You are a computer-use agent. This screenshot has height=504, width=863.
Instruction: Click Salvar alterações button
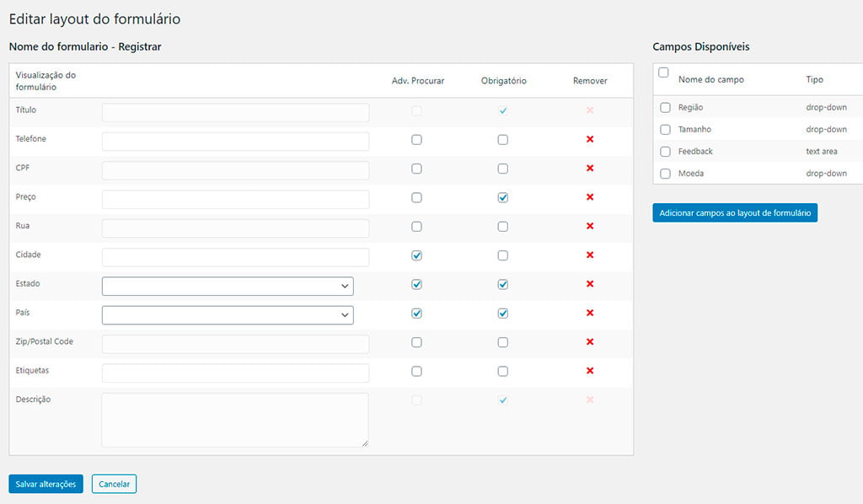[x=46, y=484]
